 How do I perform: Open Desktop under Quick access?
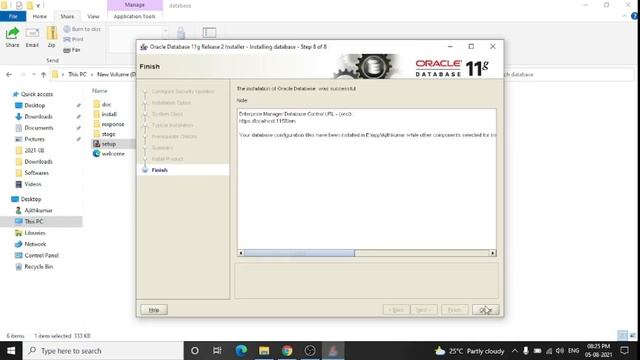tap(34, 105)
